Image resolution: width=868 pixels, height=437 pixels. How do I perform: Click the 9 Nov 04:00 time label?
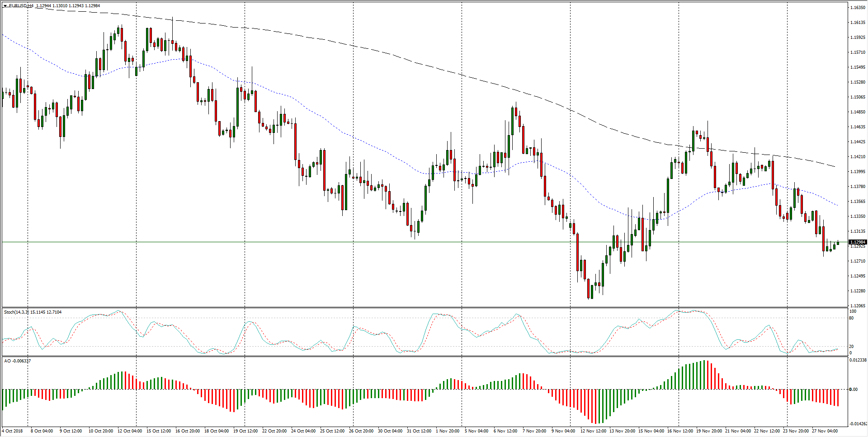coord(563,431)
